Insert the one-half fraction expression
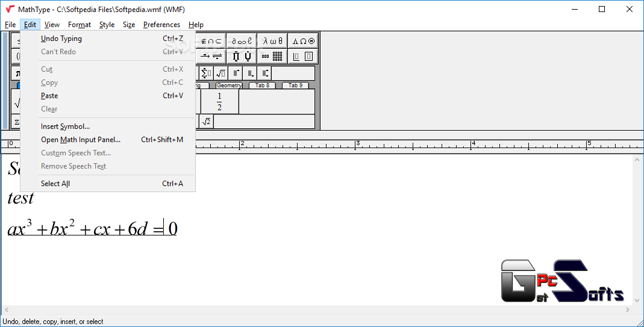The height and width of the screenshot is (327, 644). point(219,101)
